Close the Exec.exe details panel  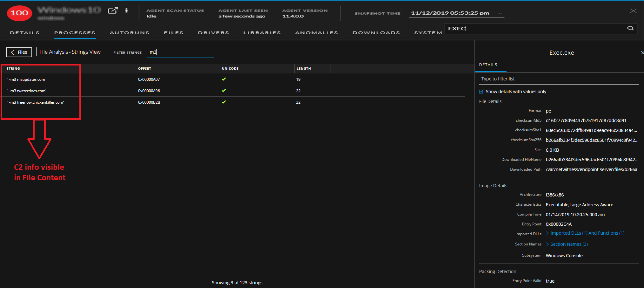pyautogui.click(x=642, y=52)
